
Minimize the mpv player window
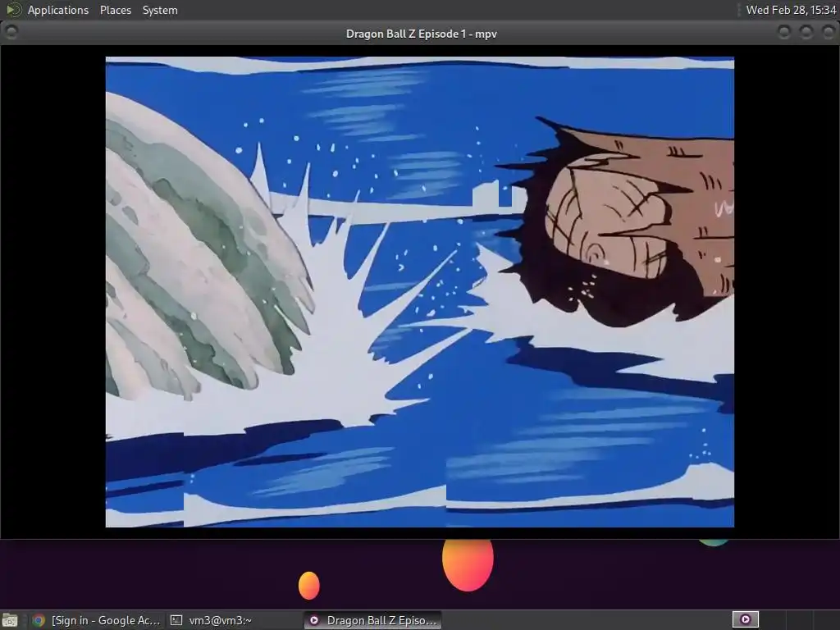[x=783, y=33]
